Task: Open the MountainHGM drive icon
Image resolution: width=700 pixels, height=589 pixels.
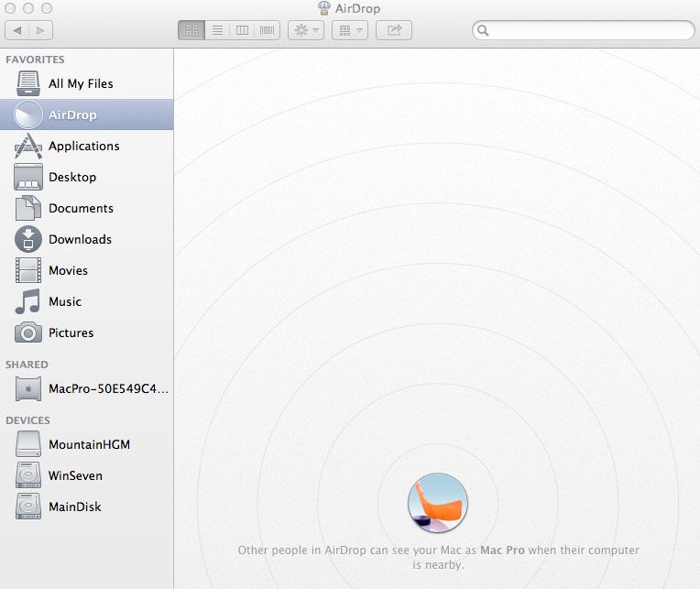Action: pyautogui.click(x=28, y=444)
